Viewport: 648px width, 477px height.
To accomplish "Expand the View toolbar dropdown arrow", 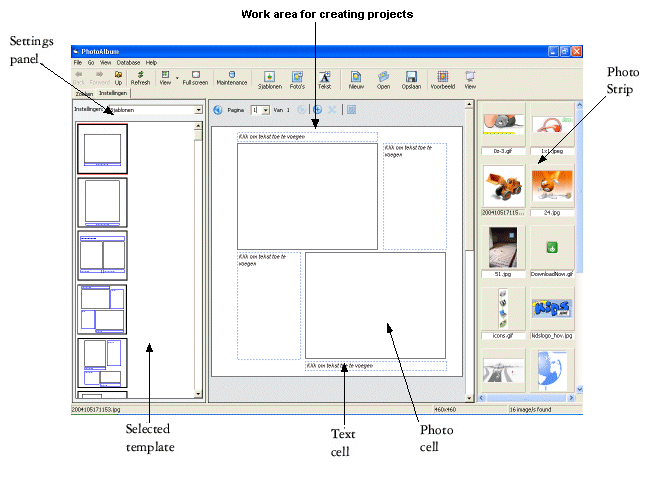I will [176, 77].
